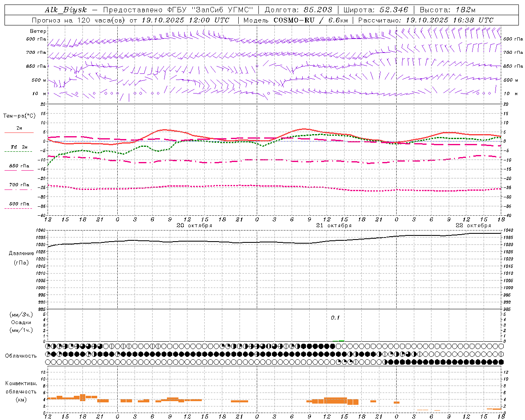Click the latitude value Широта: 52.346
Screen dimensions: 525x420
[x=376, y=10]
